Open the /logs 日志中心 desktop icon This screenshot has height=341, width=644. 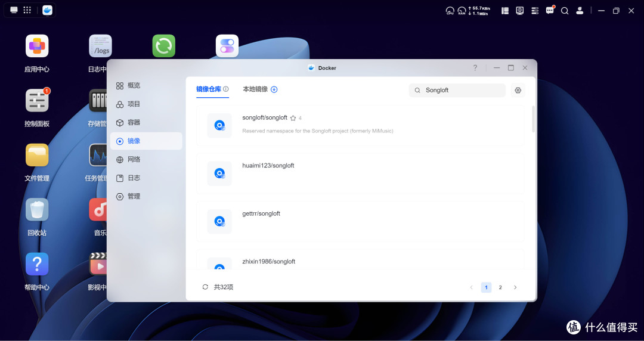point(101,46)
